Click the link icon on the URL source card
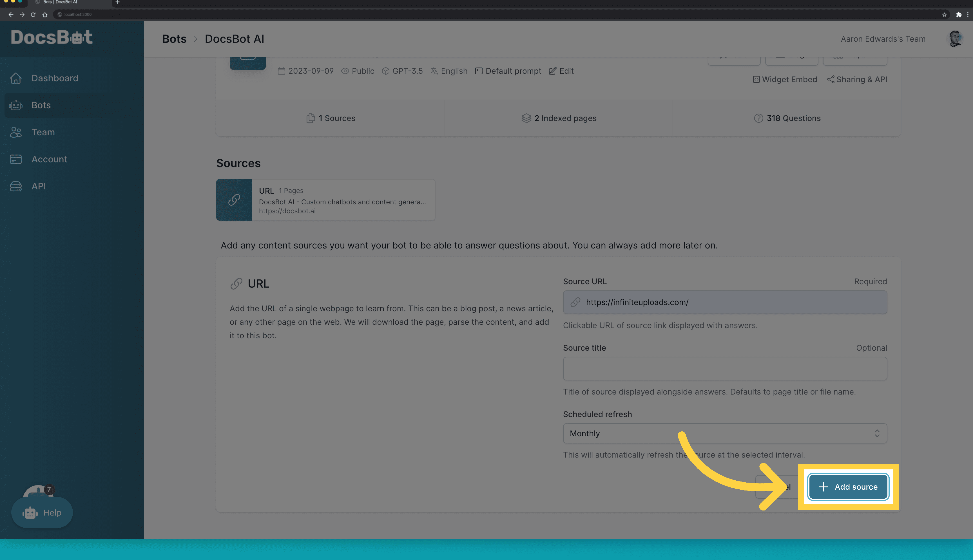This screenshot has height=560, width=973. (235, 200)
